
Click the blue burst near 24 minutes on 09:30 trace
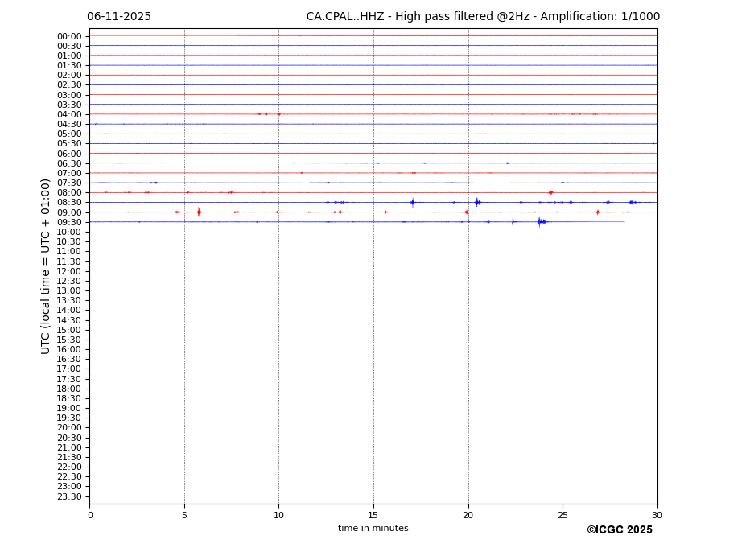point(540,221)
